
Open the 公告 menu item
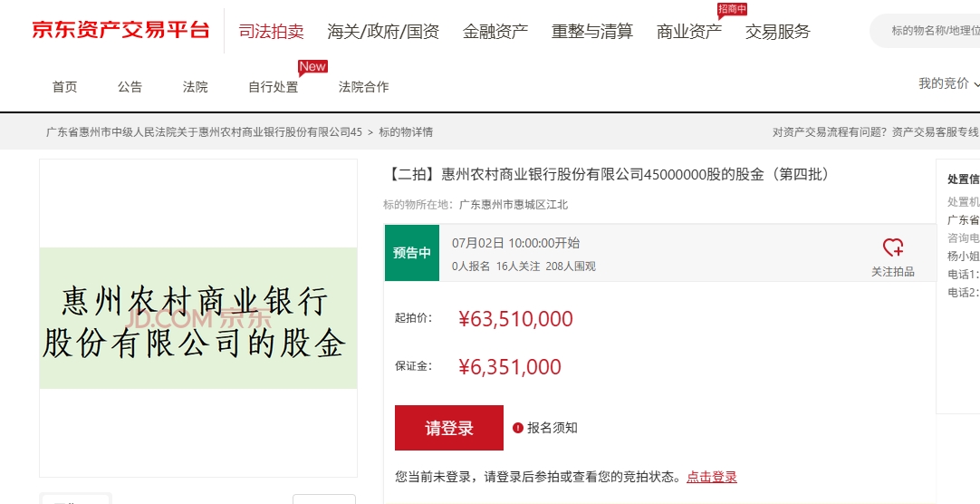(x=130, y=87)
